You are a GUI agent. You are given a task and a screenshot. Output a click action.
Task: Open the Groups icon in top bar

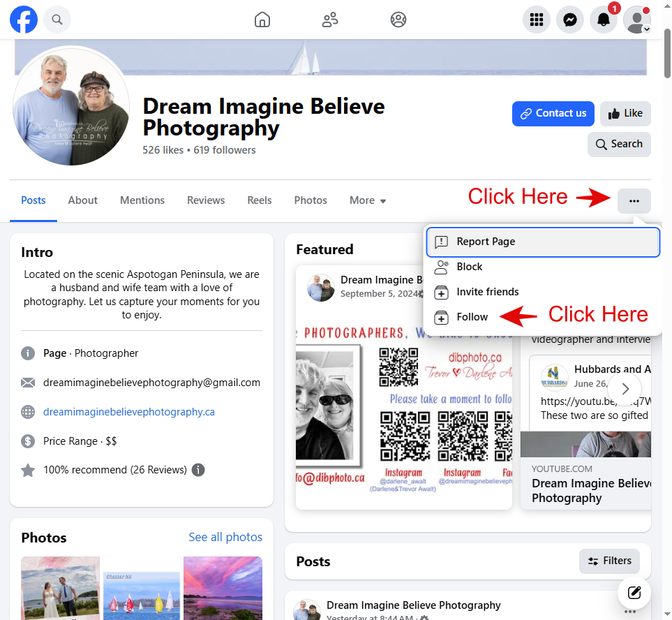398,20
